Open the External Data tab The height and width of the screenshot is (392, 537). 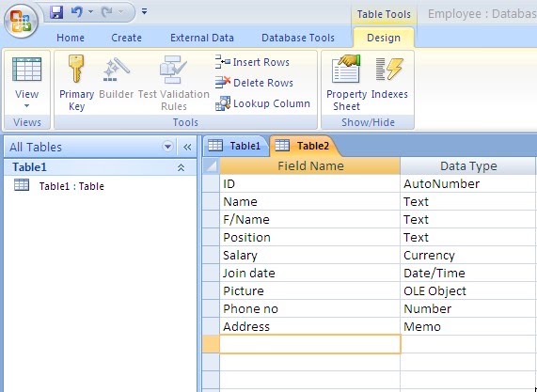[202, 38]
